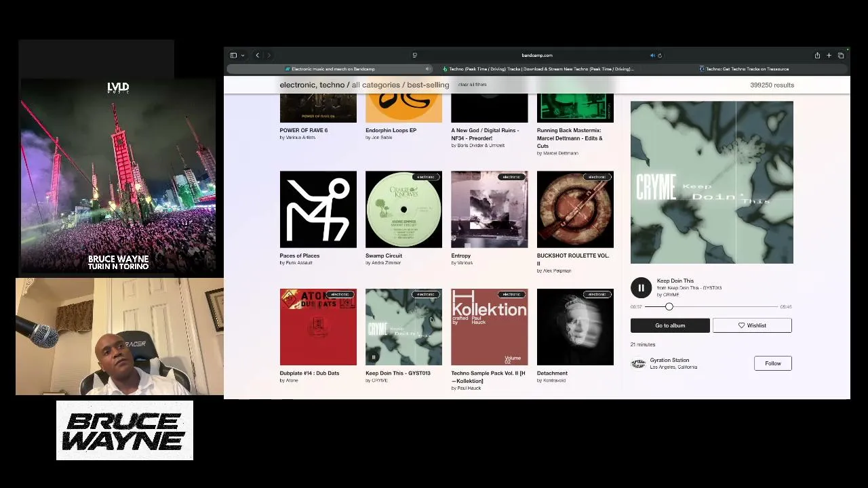Click the electronic tag on BUCKSHOT ROULETTE

tap(597, 178)
